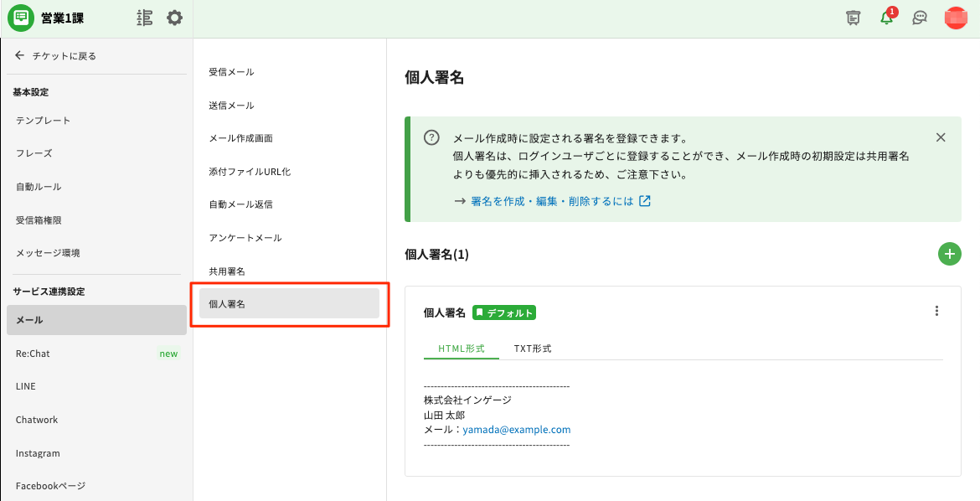Click the user avatar in top right
This screenshot has height=501, width=980.
[956, 18]
